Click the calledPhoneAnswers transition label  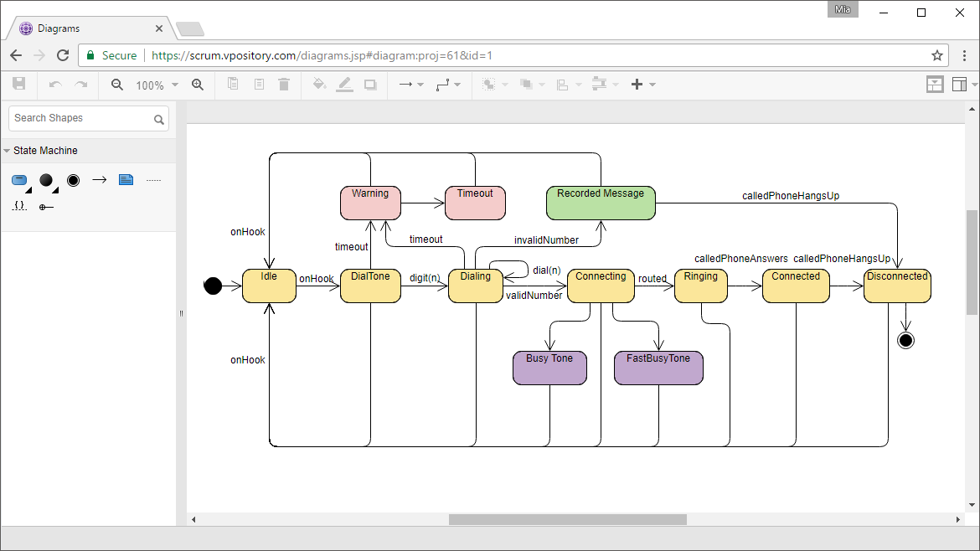pos(741,259)
